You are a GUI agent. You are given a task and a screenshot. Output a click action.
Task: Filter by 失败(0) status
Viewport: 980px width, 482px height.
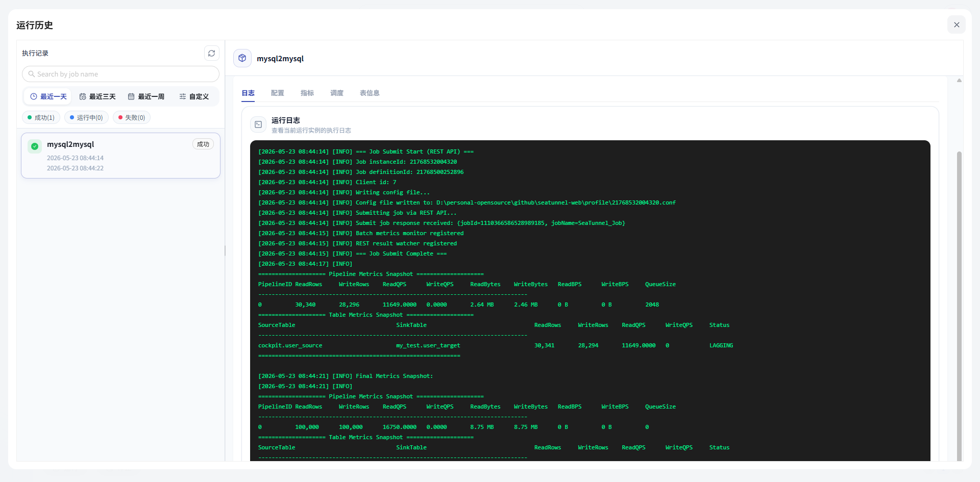click(132, 117)
